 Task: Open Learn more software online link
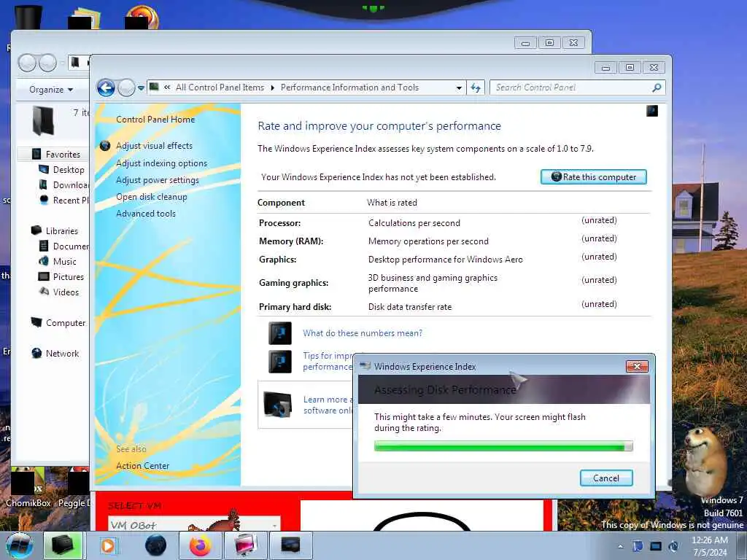pyautogui.click(x=328, y=405)
